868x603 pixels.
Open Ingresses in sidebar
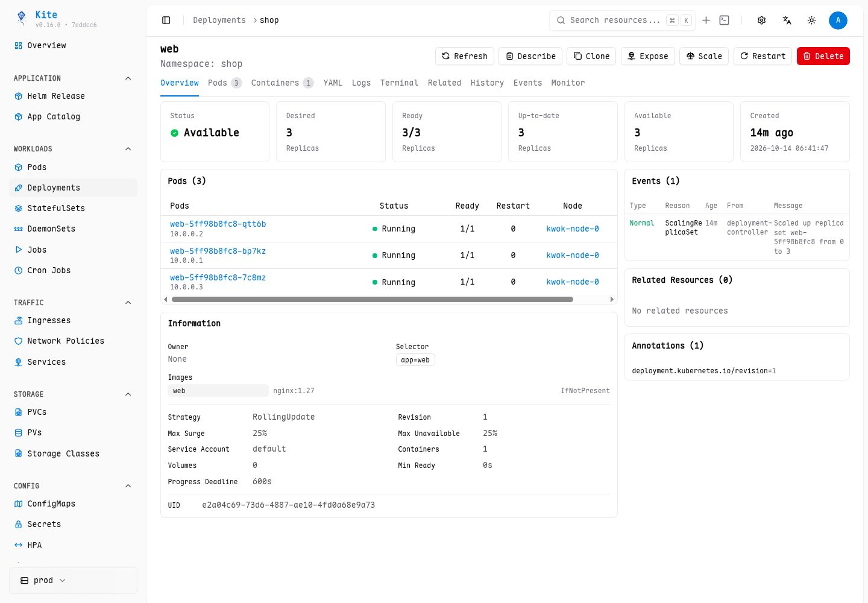[73, 321]
